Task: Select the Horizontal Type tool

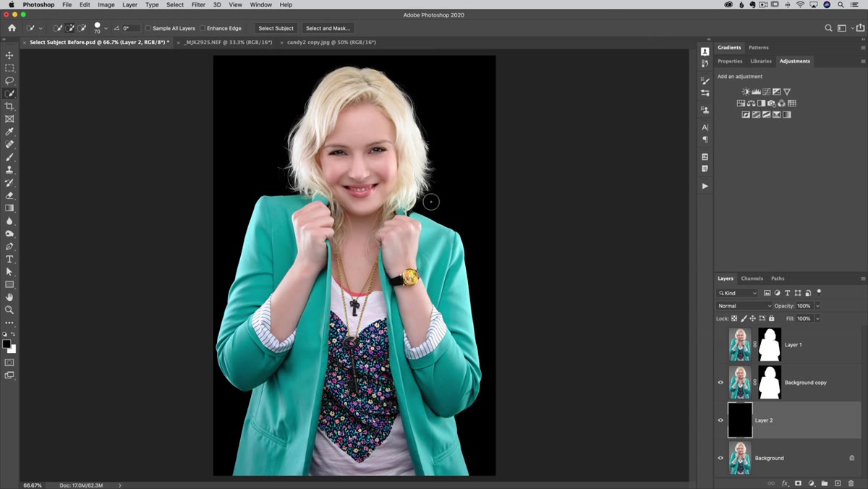Action: [9, 259]
